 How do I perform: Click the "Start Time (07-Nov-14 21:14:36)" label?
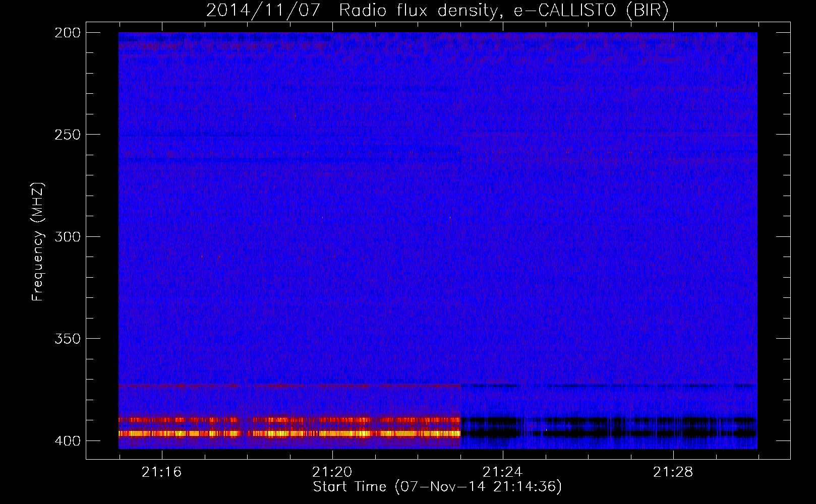pyautogui.click(x=437, y=487)
